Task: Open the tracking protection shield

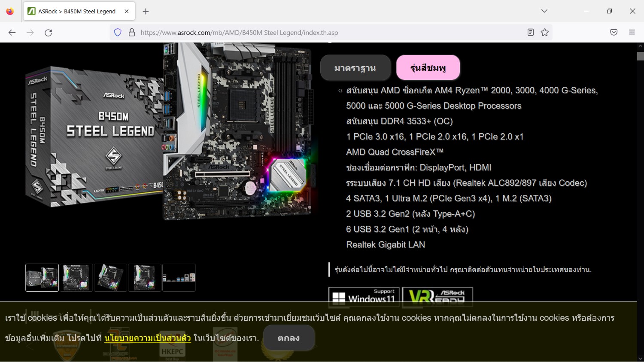Action: pyautogui.click(x=118, y=33)
